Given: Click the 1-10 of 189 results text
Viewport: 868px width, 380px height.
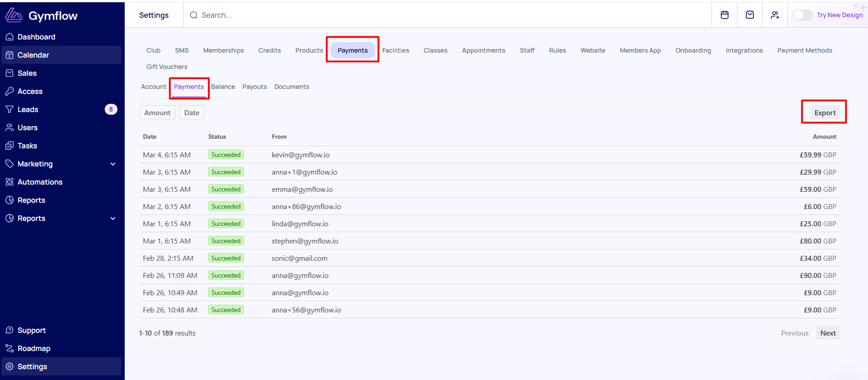Looking at the screenshot, I should (167, 333).
